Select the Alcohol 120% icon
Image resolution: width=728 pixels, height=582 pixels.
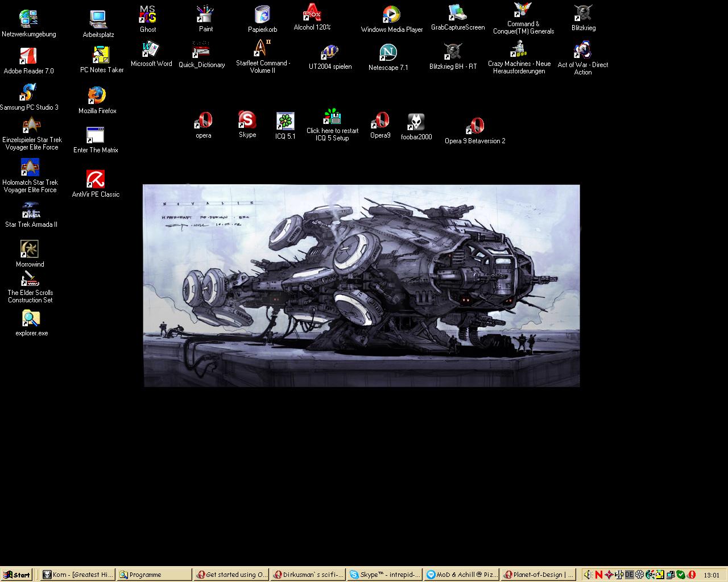pos(312,13)
